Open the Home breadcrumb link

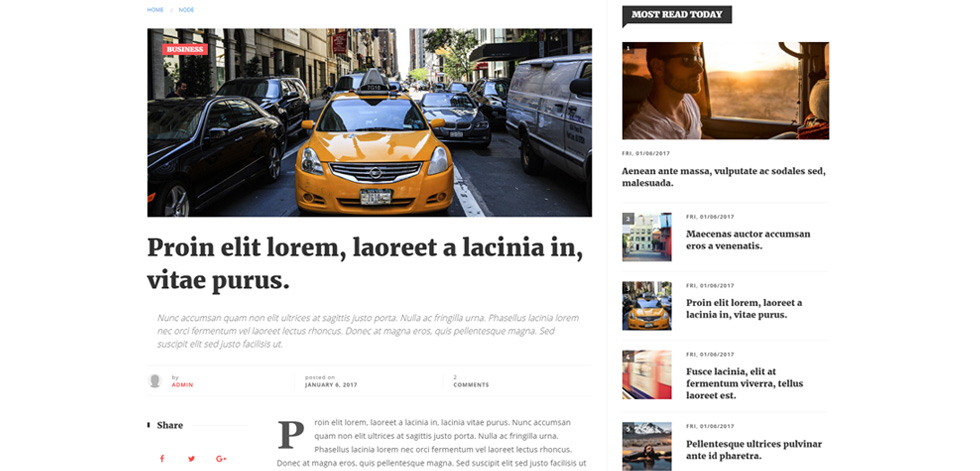point(155,10)
